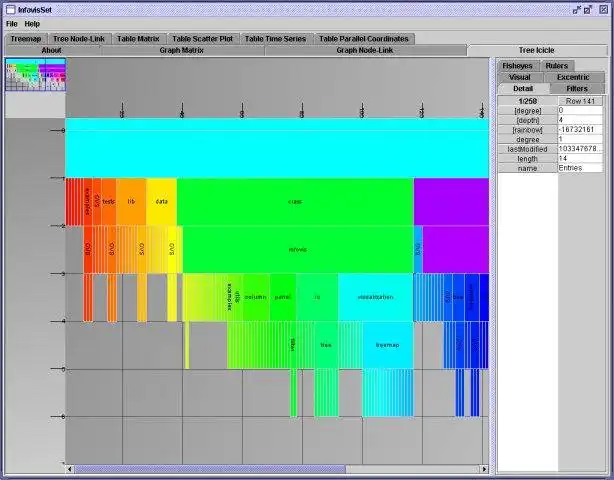The width and height of the screenshot is (614, 480).
Task: Click the yellow CVS node under data
Action: point(172,249)
